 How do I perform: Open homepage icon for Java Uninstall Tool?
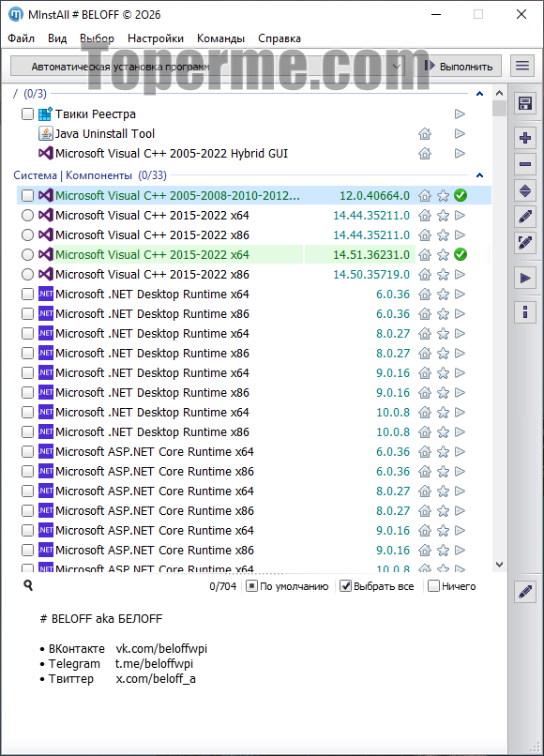(424, 133)
